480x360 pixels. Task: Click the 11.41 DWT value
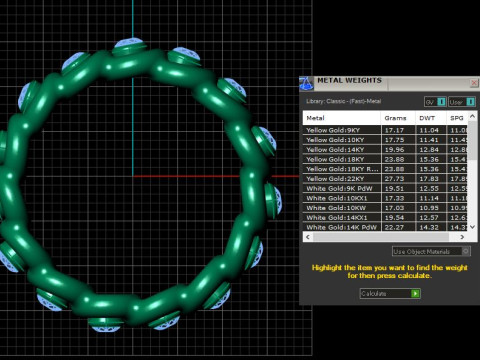429,140
